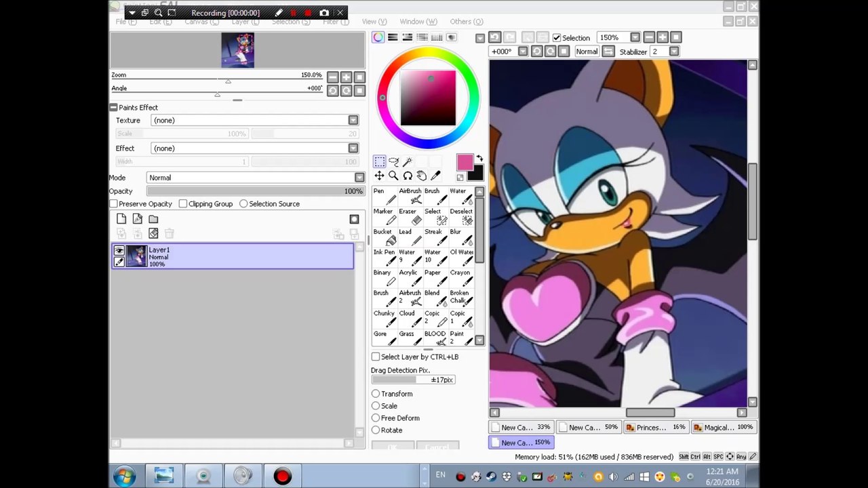
Task: Toggle Layer1 visibility eye
Action: tap(119, 251)
